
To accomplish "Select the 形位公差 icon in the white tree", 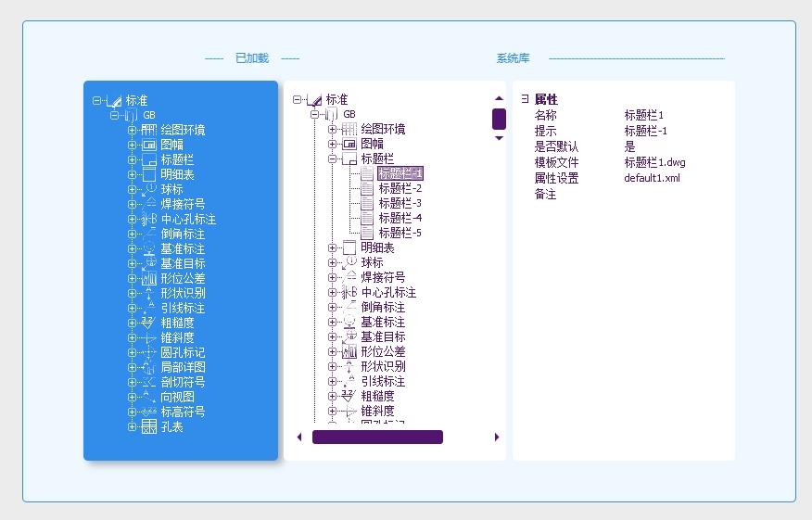I will tap(349, 351).
